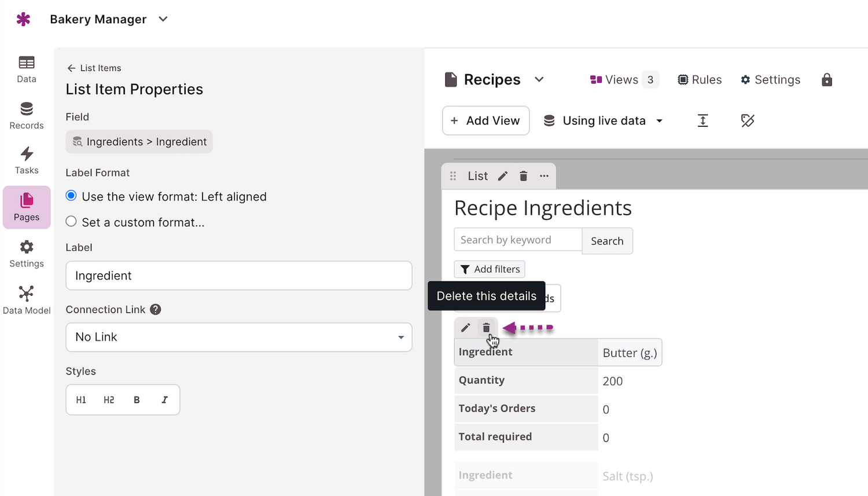This screenshot has height=496, width=868.
Task: Toggle bold style for the label
Action: click(137, 400)
